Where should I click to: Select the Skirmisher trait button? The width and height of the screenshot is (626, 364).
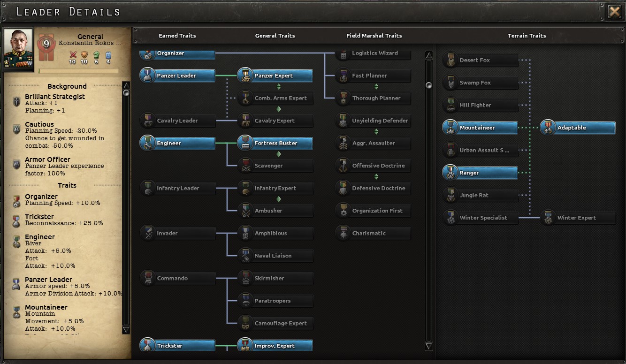[x=275, y=278]
